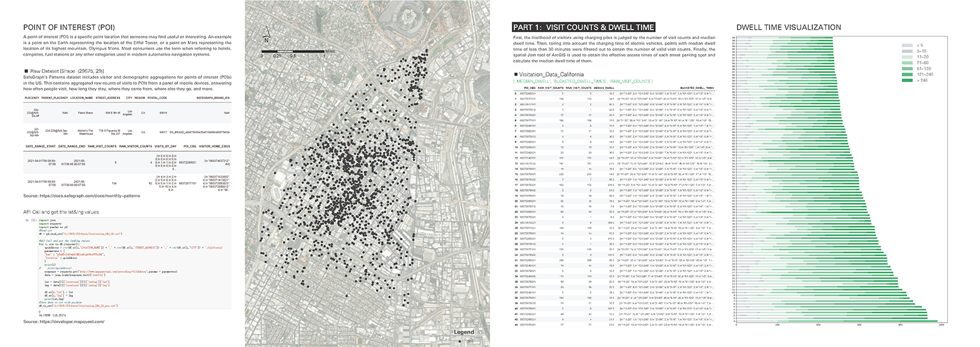Select the '< 5' legend color swatch
Image resolution: width=980 pixels, height=347 pixels.
(907, 45)
